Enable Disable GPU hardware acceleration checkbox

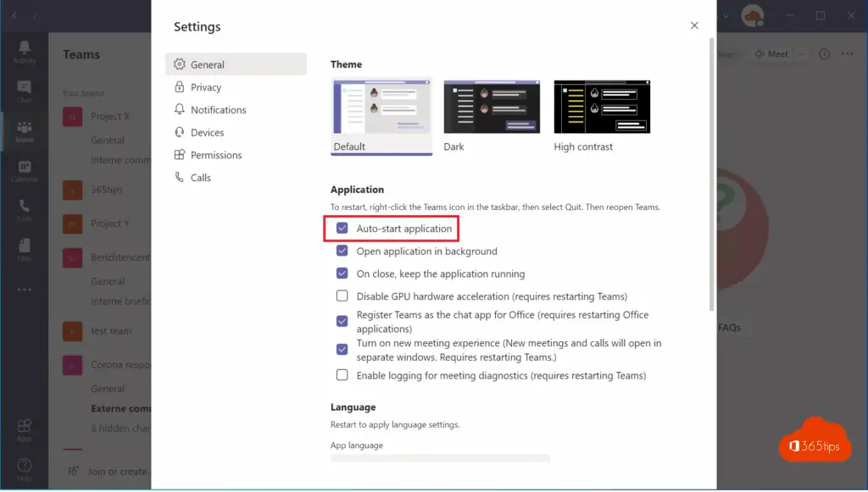[342, 296]
